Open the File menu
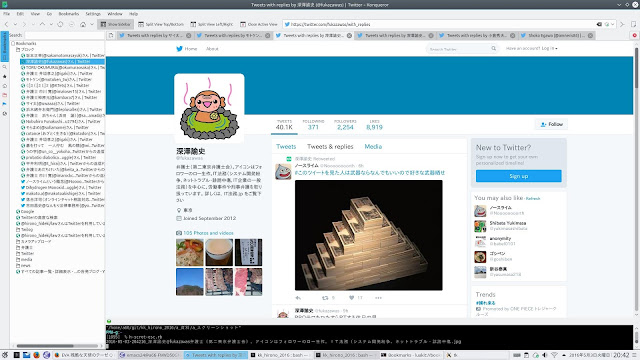The image size is (640, 360). tap(7, 14)
